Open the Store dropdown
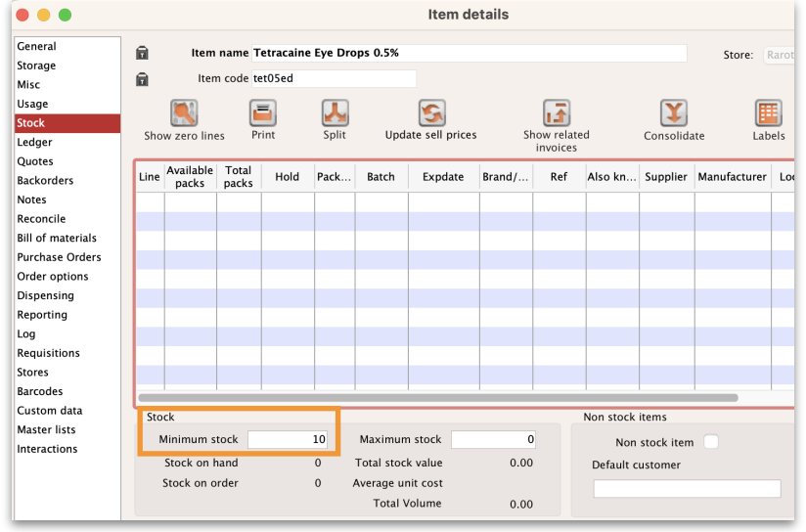The image size is (806, 532). [779, 56]
